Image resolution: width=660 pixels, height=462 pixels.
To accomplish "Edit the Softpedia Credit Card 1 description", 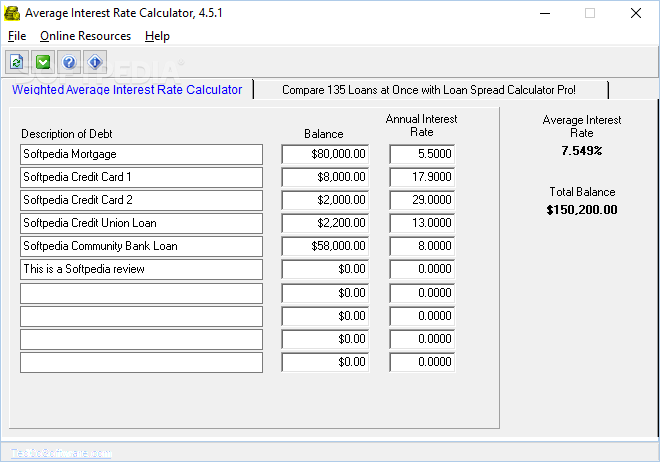I will (141, 177).
